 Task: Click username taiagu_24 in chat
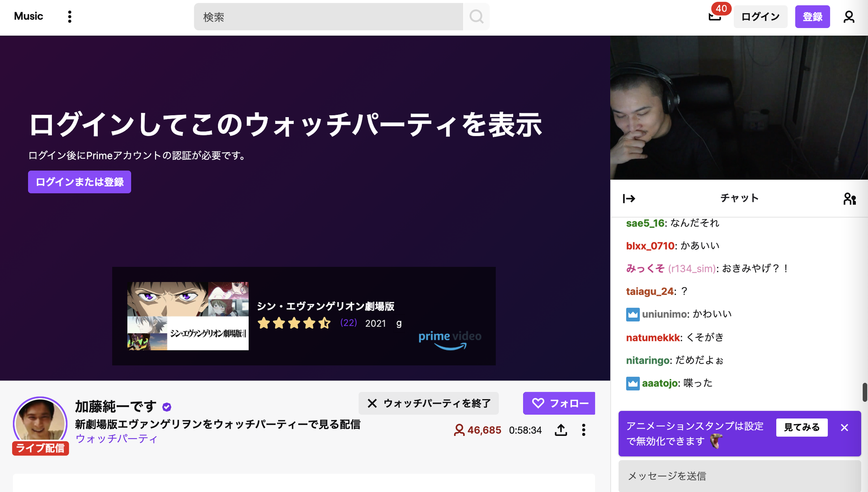coord(650,291)
